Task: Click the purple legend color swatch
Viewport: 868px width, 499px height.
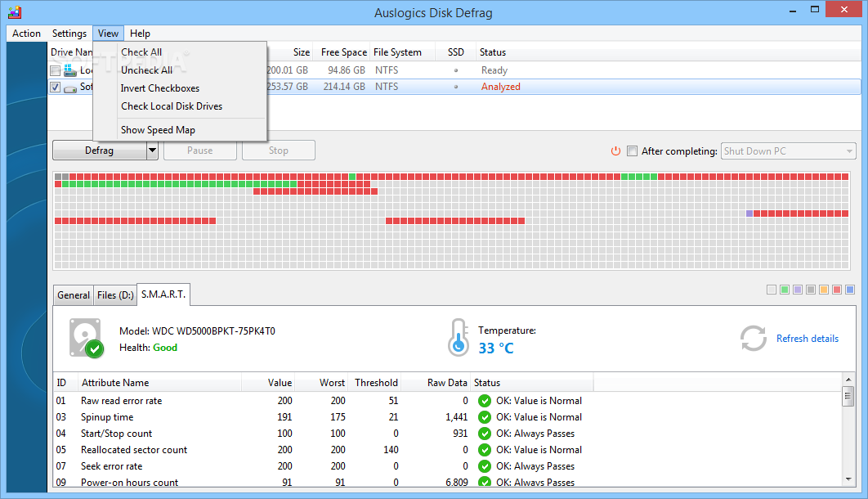Action: (798, 290)
